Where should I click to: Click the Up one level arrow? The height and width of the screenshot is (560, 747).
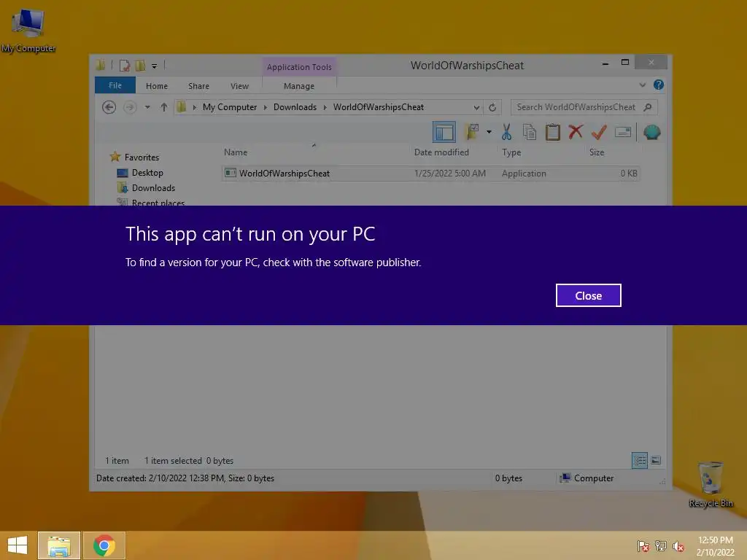click(164, 107)
